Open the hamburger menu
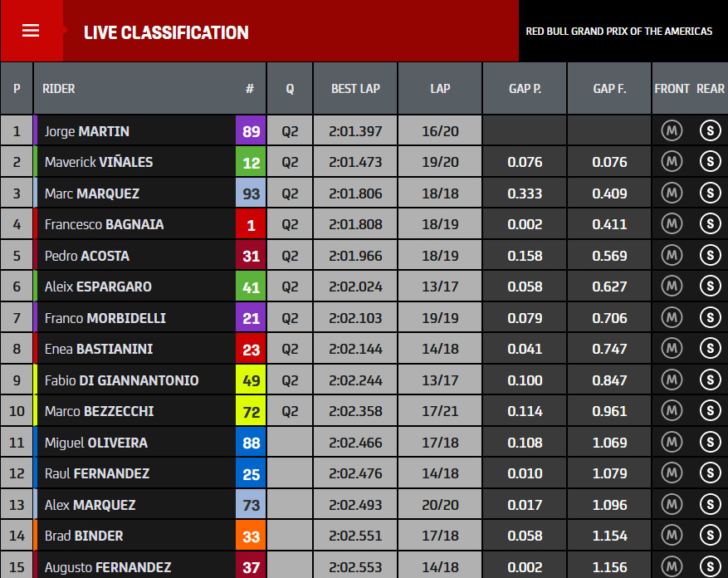728x578 pixels. (31, 31)
